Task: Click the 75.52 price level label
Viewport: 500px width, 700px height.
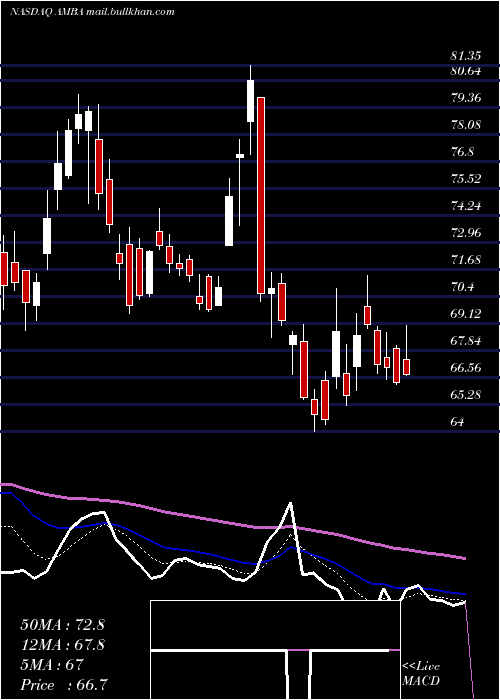Action: (466, 178)
